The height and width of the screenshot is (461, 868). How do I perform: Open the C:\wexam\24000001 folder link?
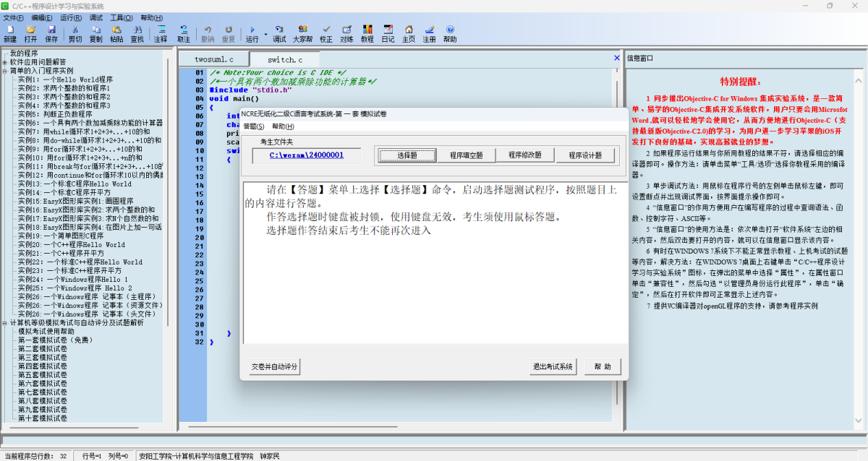pos(306,155)
